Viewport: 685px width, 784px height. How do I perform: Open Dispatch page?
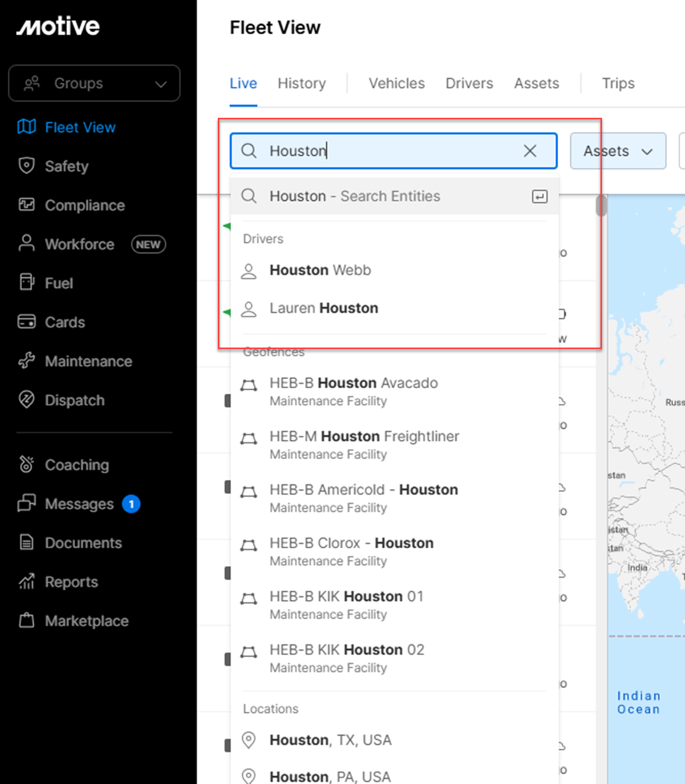(x=75, y=400)
